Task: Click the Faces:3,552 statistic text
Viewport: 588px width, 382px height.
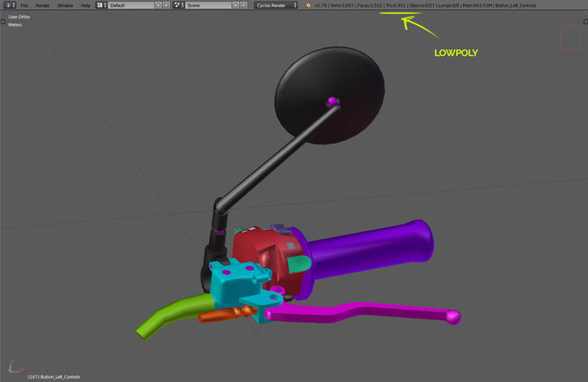Action: point(369,5)
